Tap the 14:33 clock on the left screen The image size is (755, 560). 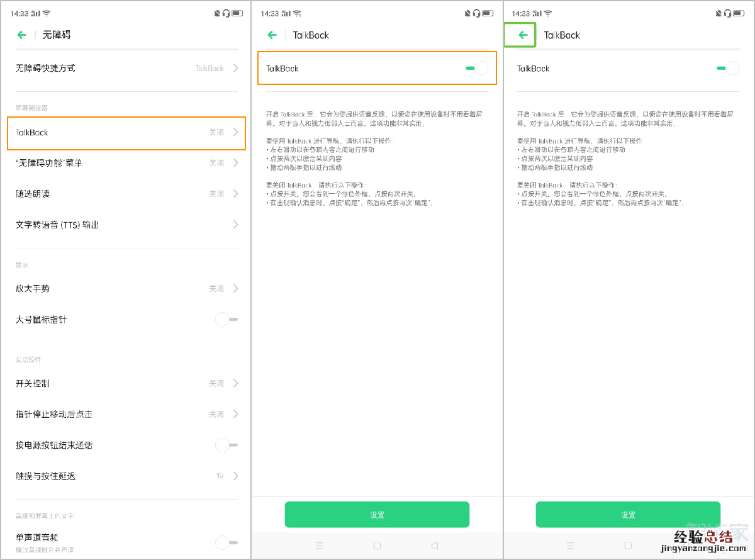[x=19, y=13]
